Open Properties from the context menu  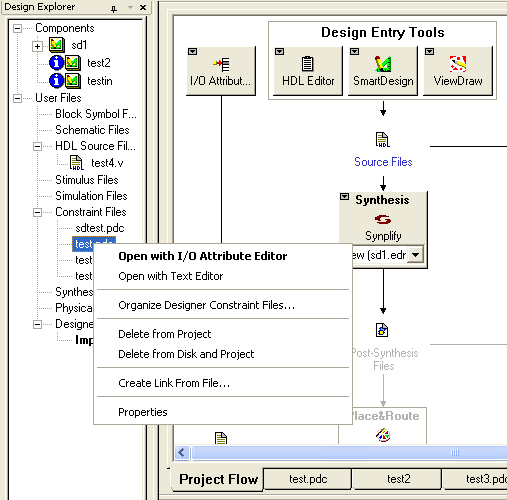[143, 412]
